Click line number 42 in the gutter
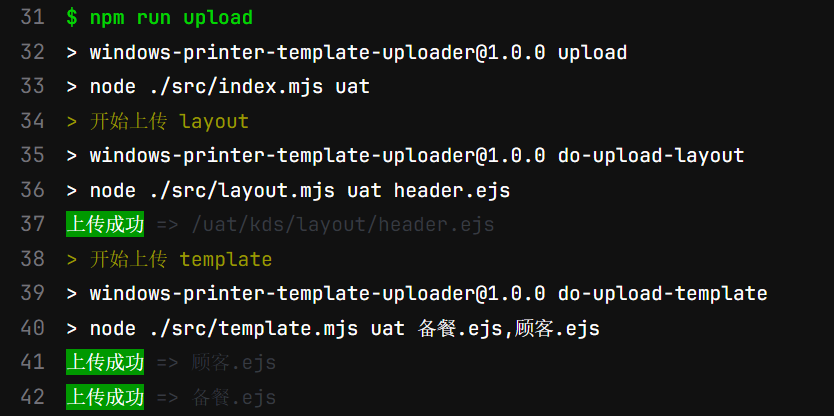 (32, 398)
